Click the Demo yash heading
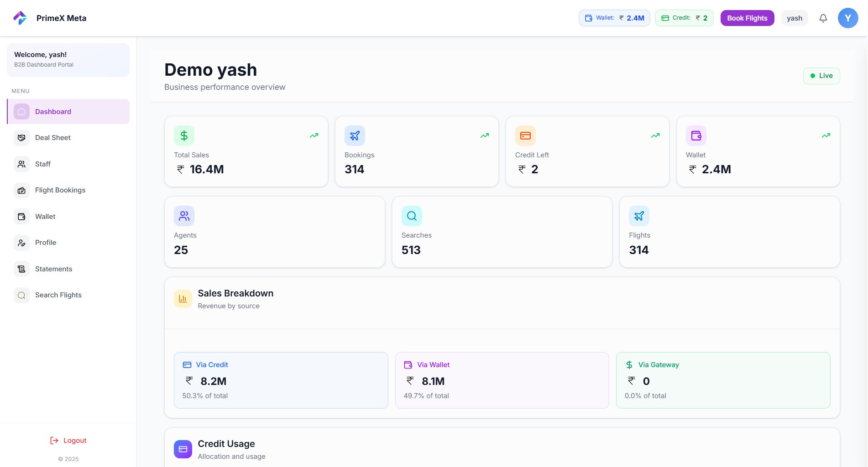 (210, 70)
